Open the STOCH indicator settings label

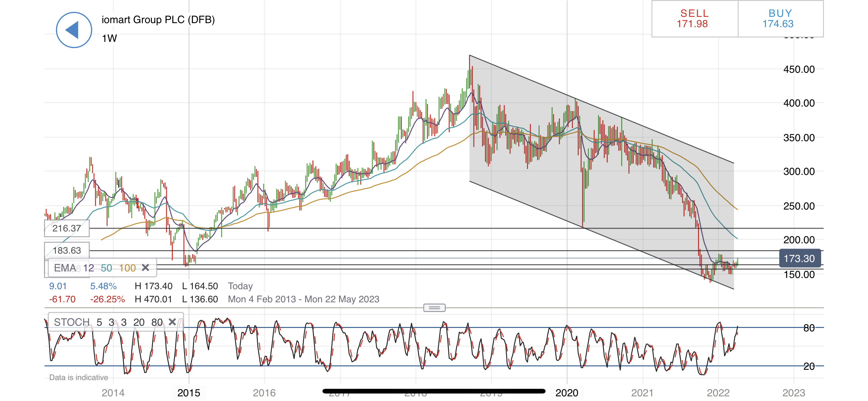point(72,322)
